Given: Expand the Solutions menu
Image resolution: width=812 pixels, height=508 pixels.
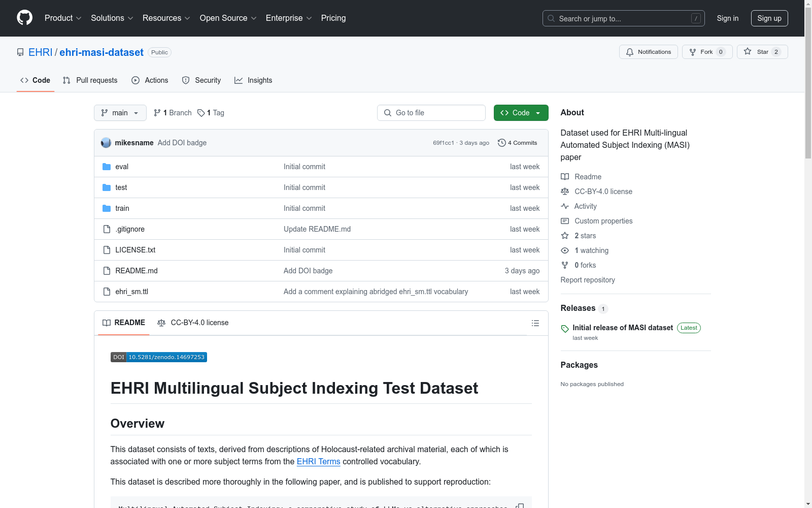Looking at the screenshot, I should [x=112, y=18].
